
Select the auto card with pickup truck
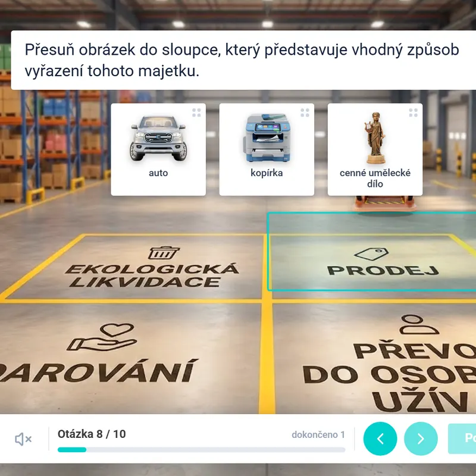click(x=158, y=149)
